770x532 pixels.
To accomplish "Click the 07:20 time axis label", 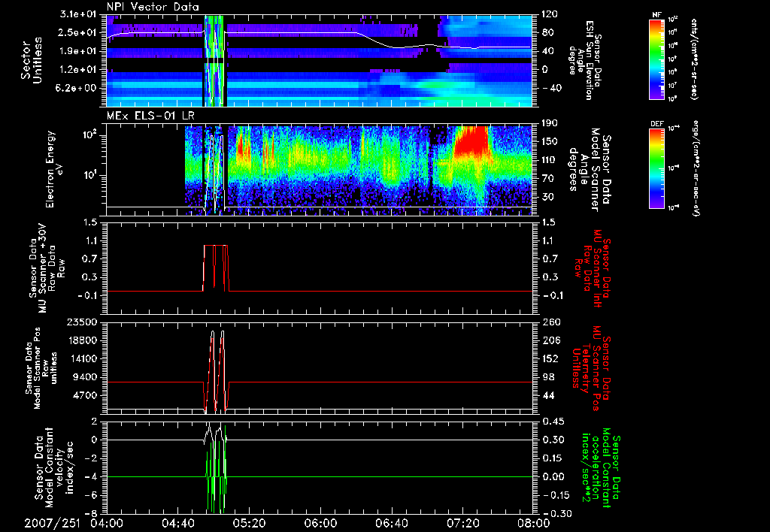I will [463, 523].
